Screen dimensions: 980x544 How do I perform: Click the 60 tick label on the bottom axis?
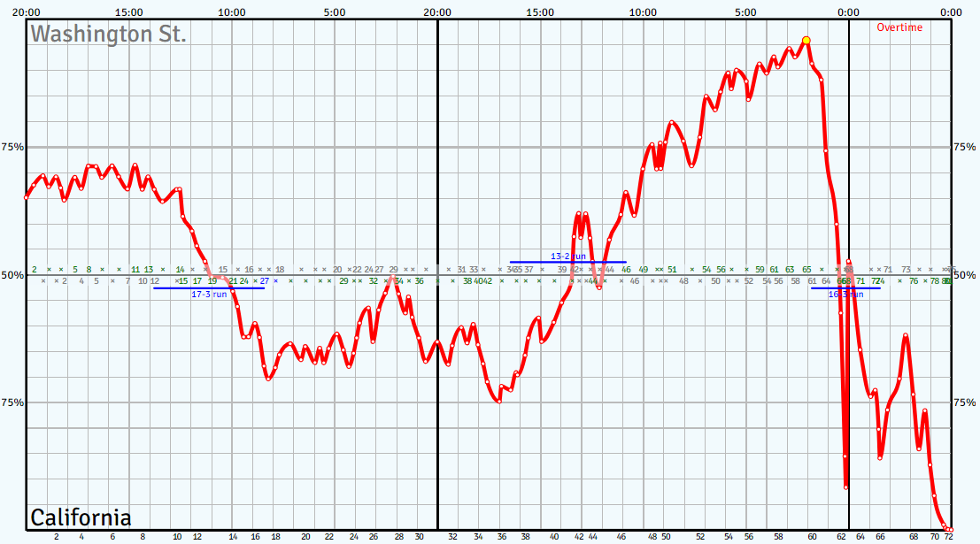[812, 537]
